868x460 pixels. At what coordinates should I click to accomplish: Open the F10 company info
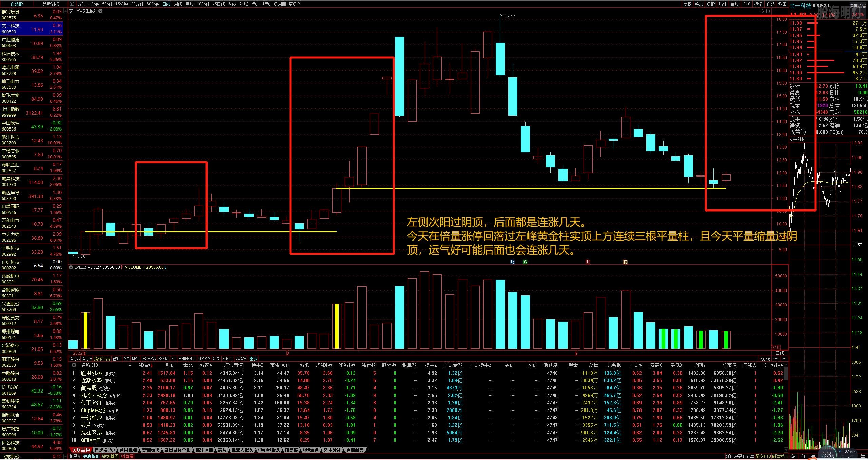click(747, 4)
